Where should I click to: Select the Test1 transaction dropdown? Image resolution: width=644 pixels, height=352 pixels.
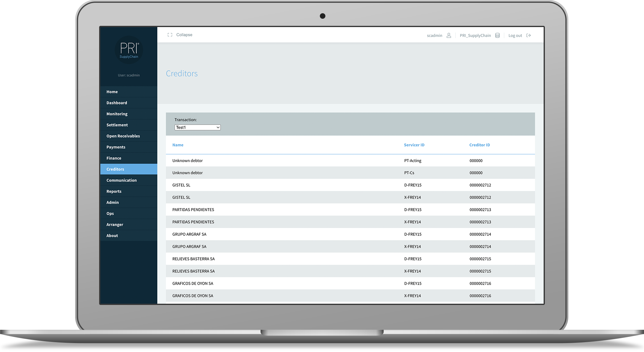(x=197, y=127)
